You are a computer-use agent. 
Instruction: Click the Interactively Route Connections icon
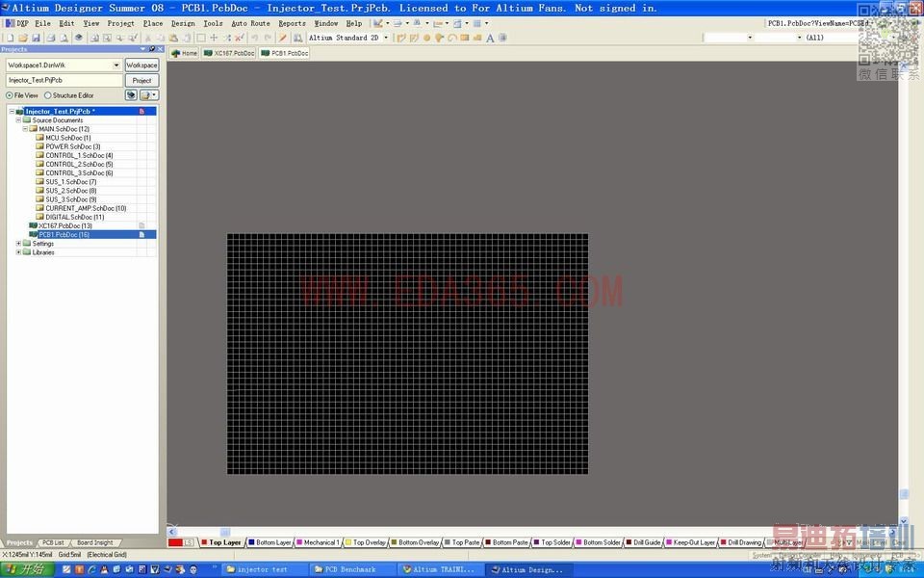pos(401,38)
